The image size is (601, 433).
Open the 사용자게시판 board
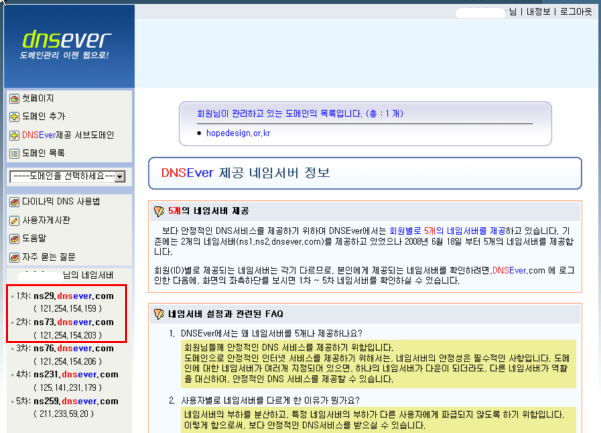pyautogui.click(x=46, y=220)
